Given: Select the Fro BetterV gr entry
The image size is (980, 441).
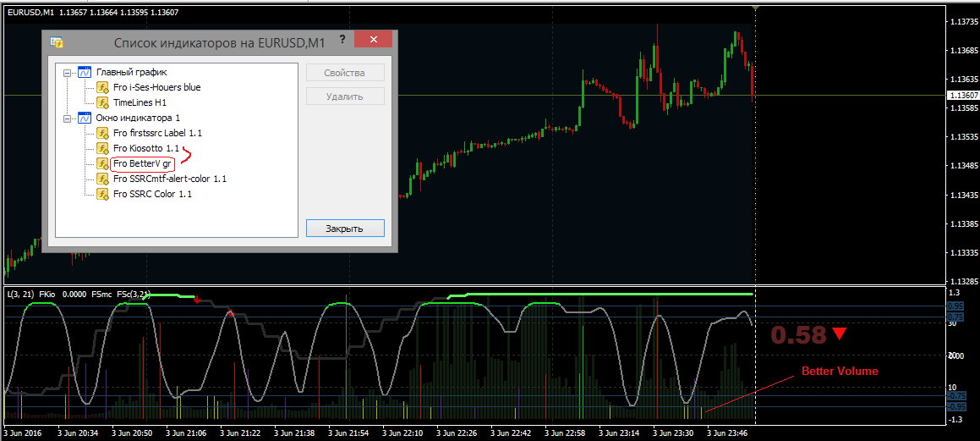Looking at the screenshot, I should 143,164.
